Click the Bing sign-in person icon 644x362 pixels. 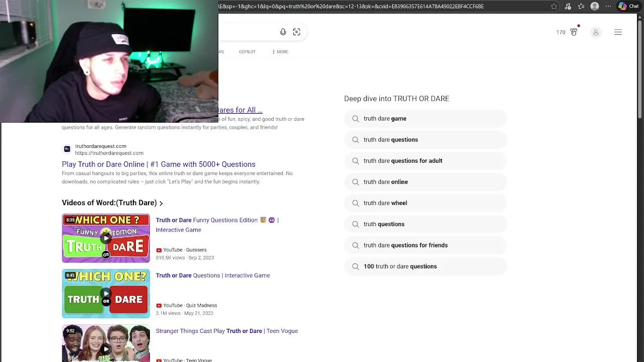pos(596,32)
